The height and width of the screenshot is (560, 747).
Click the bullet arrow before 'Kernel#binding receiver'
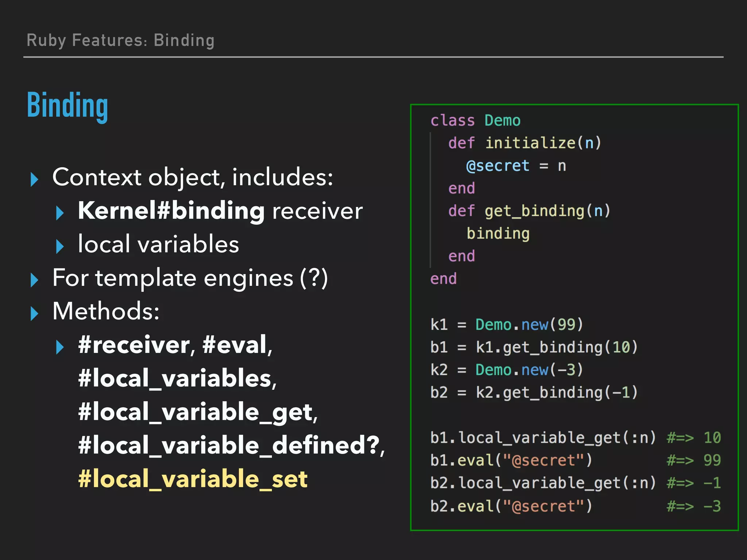(60, 213)
